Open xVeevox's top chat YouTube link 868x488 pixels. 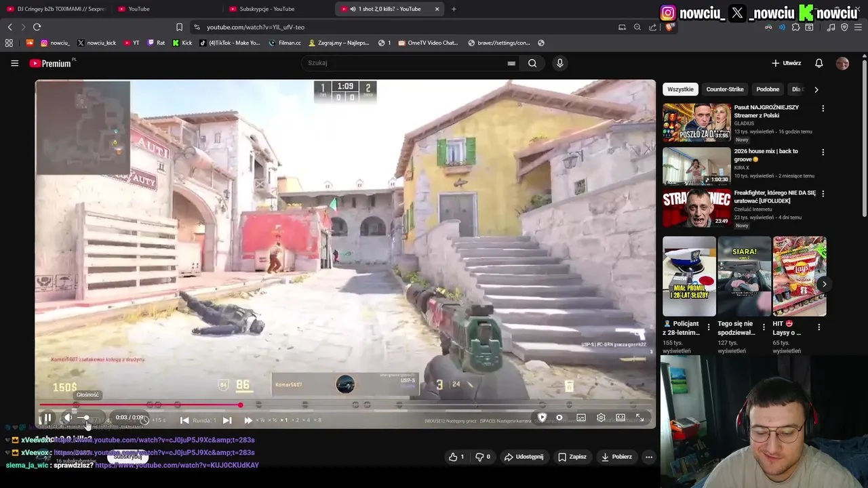pos(155,440)
